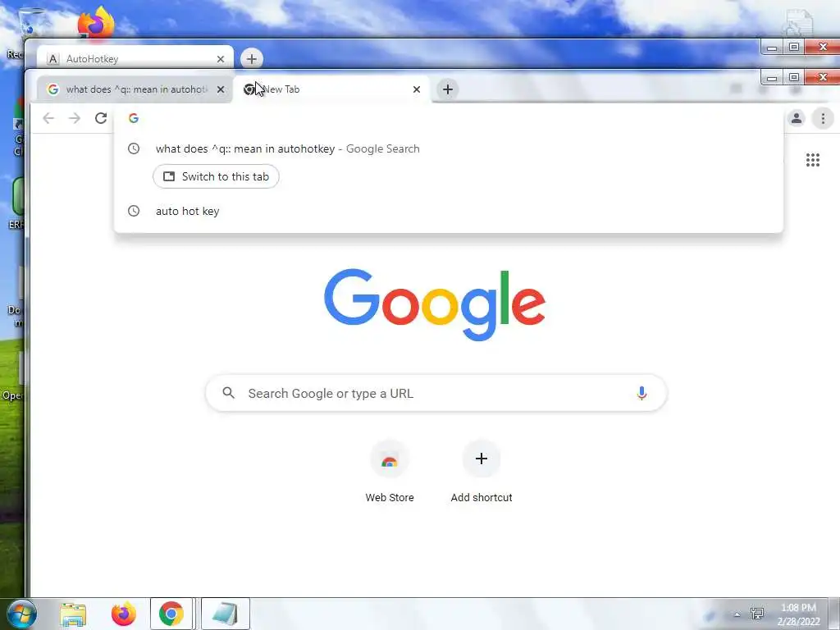Open a new tab with the plus button
The height and width of the screenshot is (630, 840).
[x=448, y=89]
